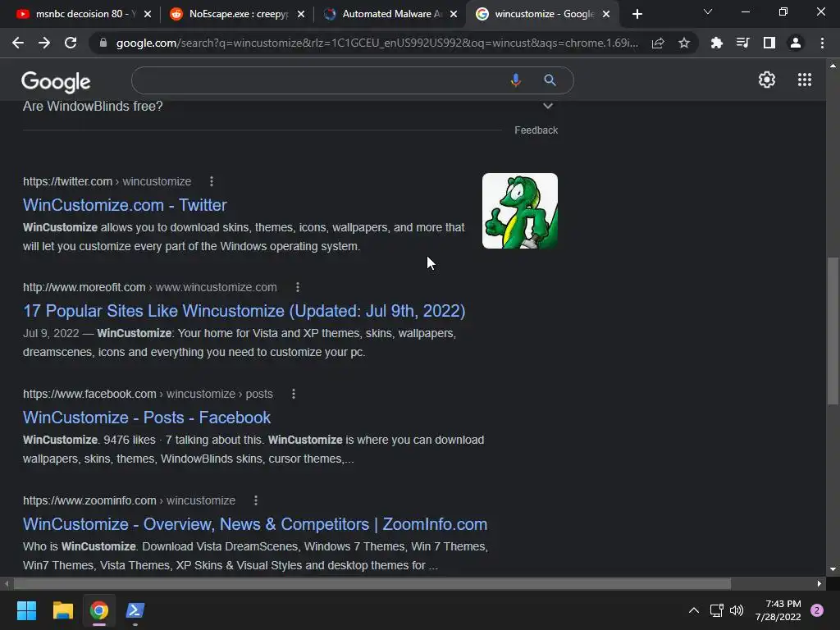Bookmark this tab with the star
This screenshot has width=840, height=630.
(683, 43)
